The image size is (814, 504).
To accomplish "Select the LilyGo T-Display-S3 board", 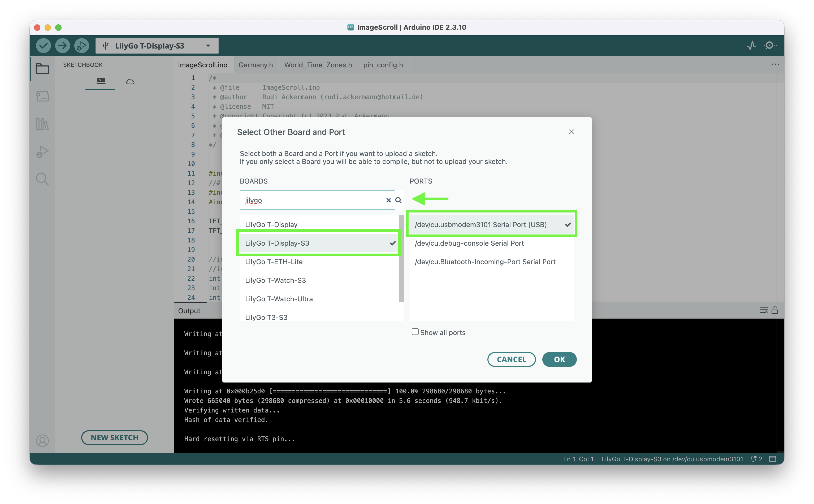I will (319, 243).
